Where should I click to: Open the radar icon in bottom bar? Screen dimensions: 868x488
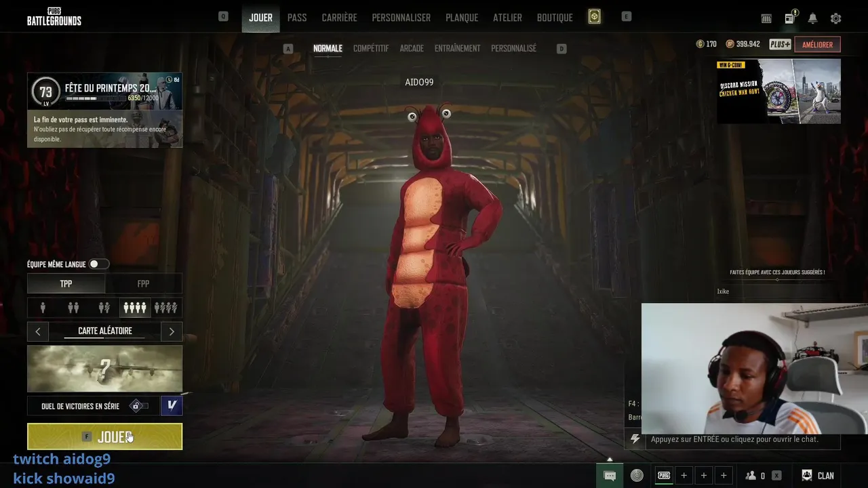637,476
